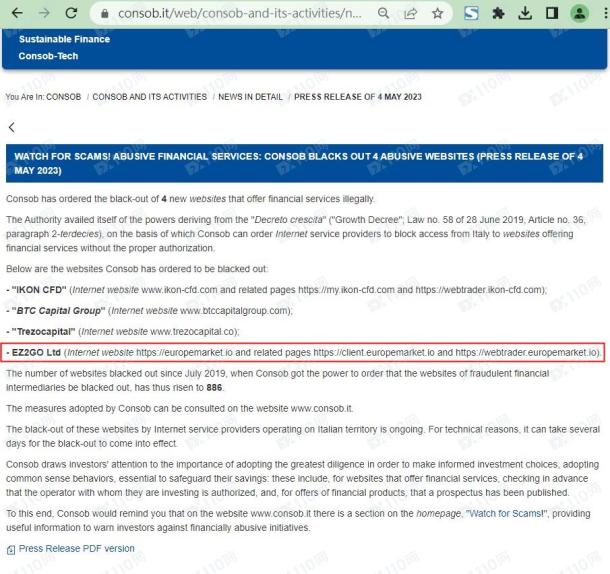Open CONSOB AND ITS ACTIVITIES breadcrumb
The image size is (610, 574).
pos(150,97)
